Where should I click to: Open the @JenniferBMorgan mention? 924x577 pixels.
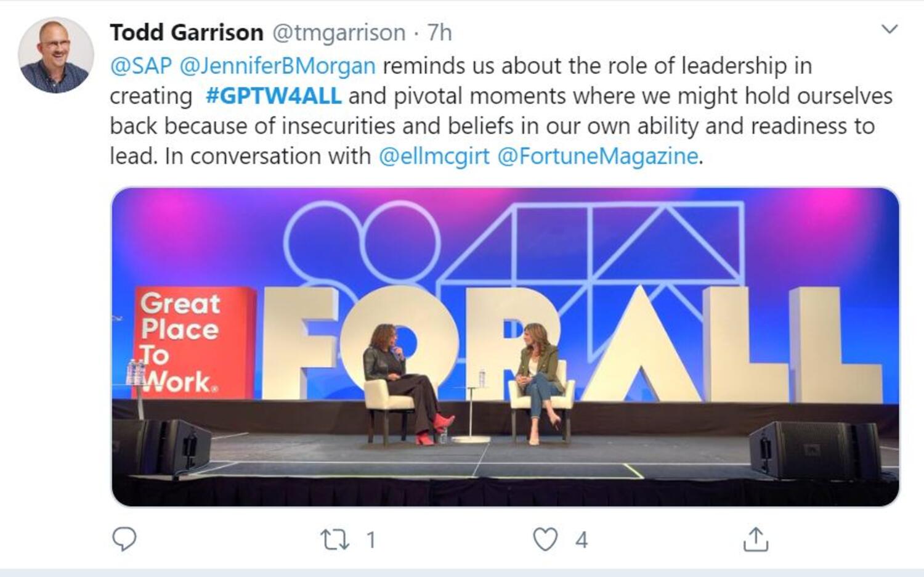(277, 66)
